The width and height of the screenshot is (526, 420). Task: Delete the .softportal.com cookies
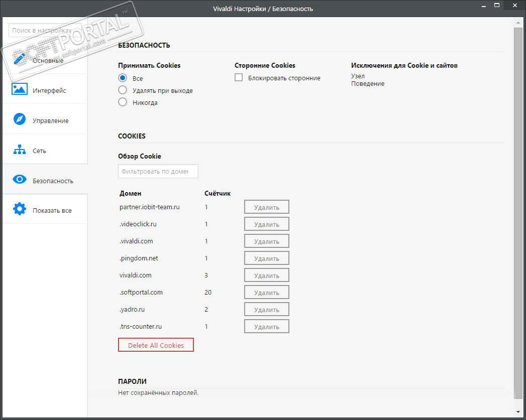point(266,293)
